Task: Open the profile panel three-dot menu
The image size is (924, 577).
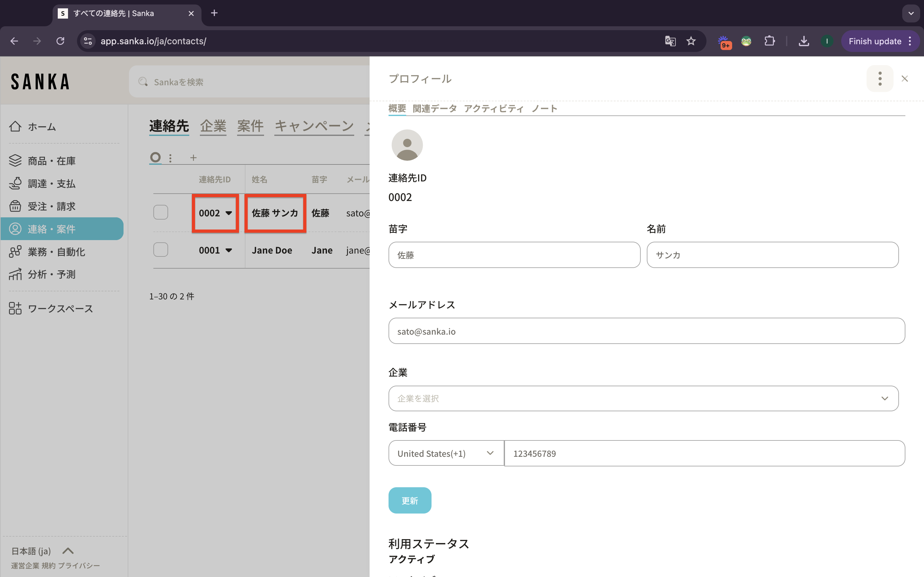Action: [x=880, y=79]
